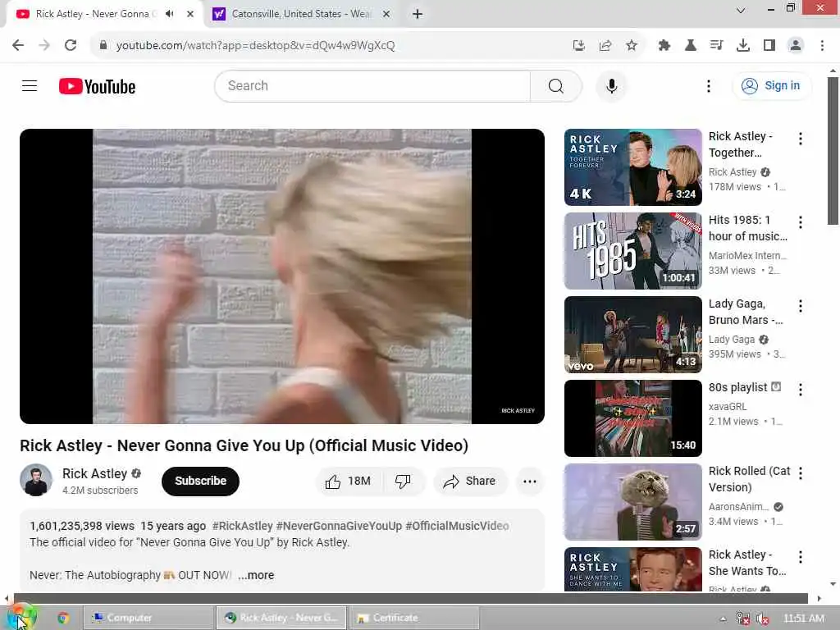Open Chrome three-dot menu

click(x=822, y=46)
